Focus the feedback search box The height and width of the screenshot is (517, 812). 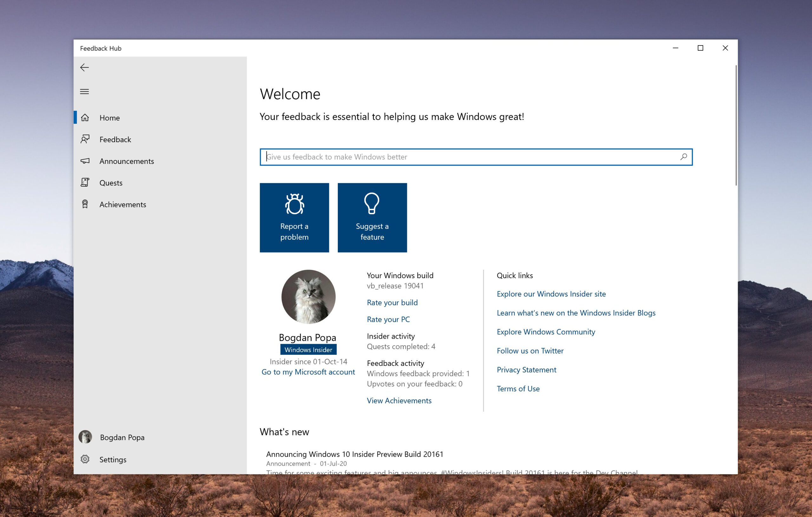click(x=476, y=157)
